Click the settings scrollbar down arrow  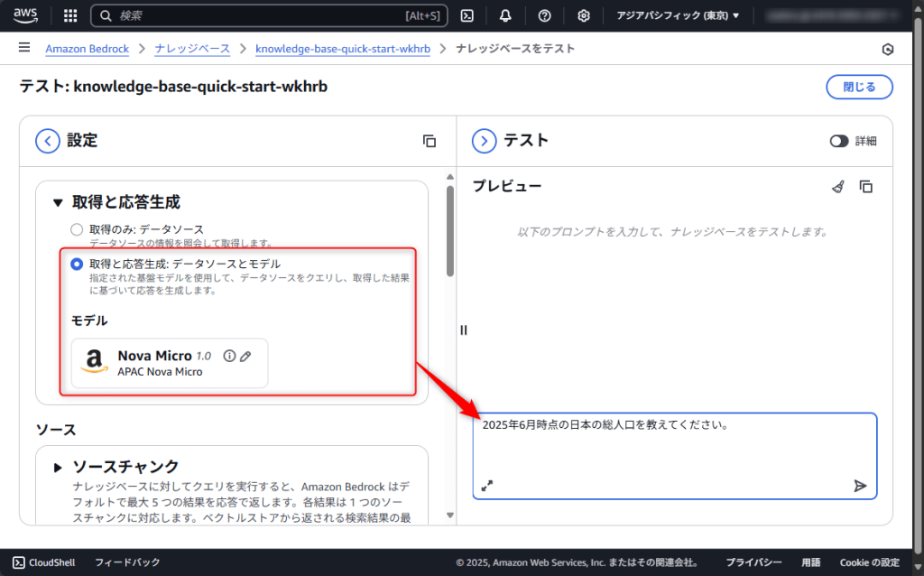click(x=450, y=516)
